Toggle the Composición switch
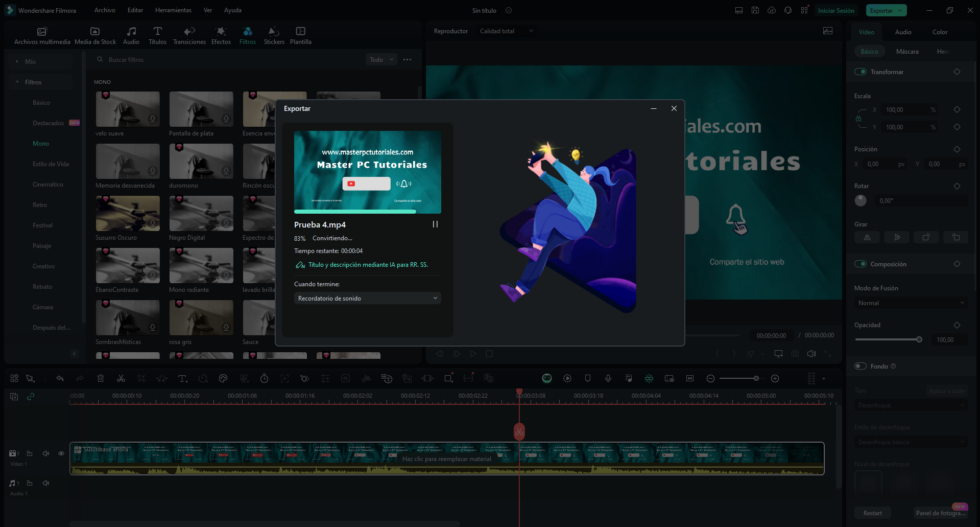The image size is (980, 527). click(861, 264)
